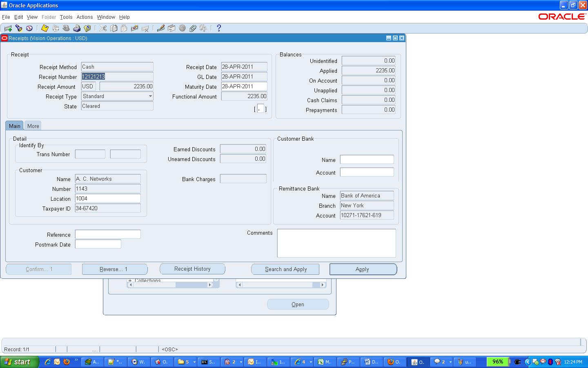Click the Comments text area

(336, 243)
